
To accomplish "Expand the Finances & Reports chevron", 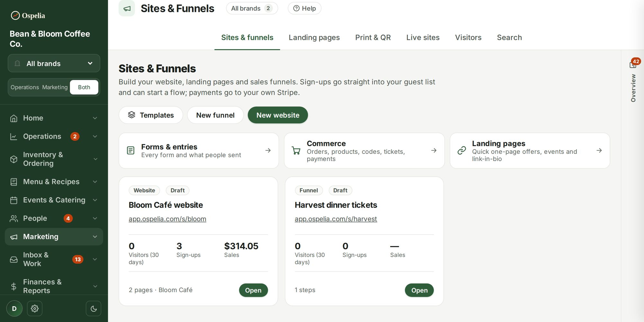I will [95, 286].
